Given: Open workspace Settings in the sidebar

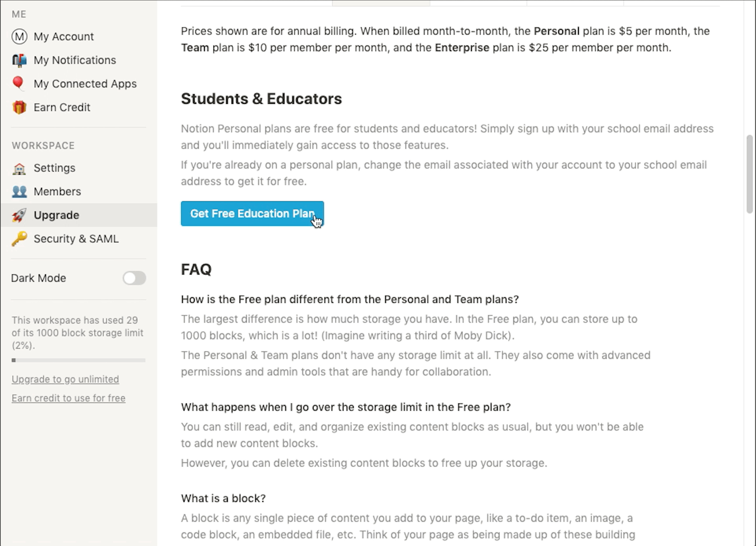Looking at the screenshot, I should (x=79, y=168).
